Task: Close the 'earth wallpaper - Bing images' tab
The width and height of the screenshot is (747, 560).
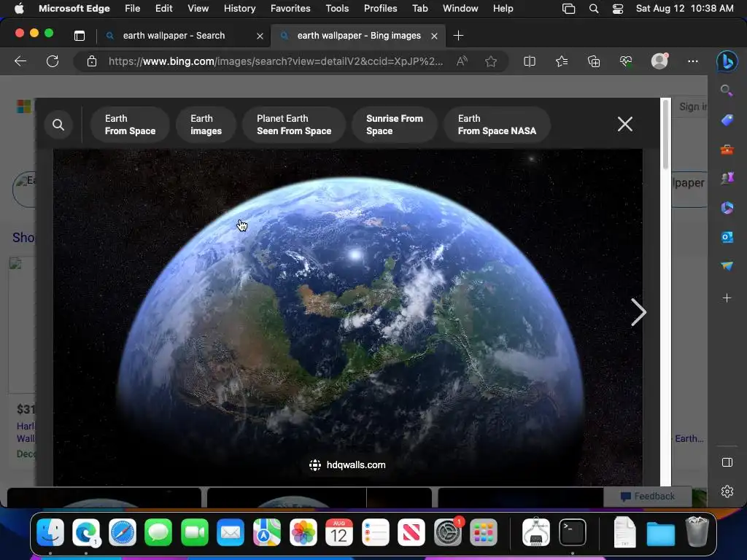Action: [x=434, y=36]
